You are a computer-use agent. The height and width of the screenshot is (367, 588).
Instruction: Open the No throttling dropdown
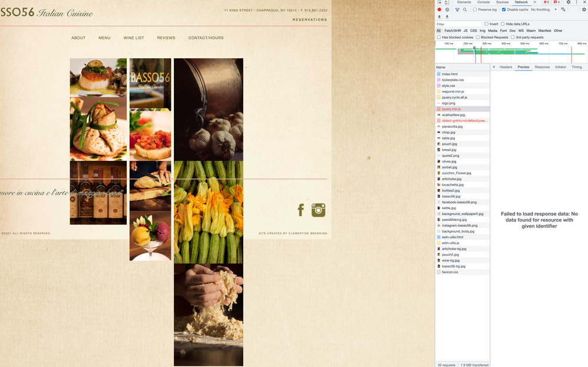click(x=541, y=9)
